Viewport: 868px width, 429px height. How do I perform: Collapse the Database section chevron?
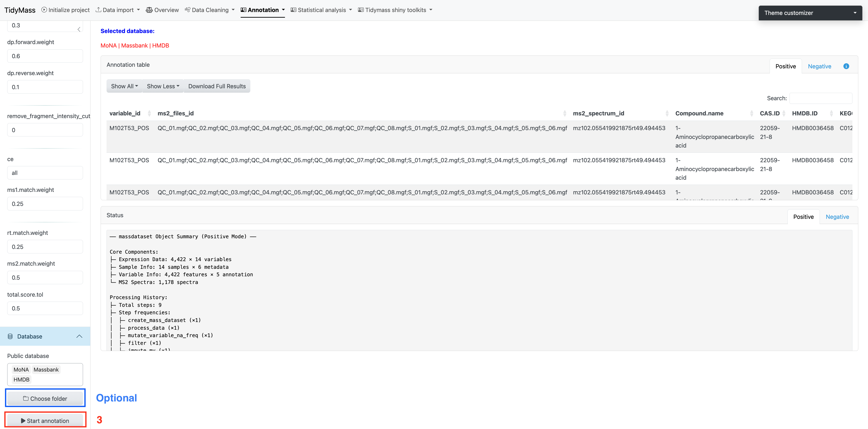tap(80, 336)
